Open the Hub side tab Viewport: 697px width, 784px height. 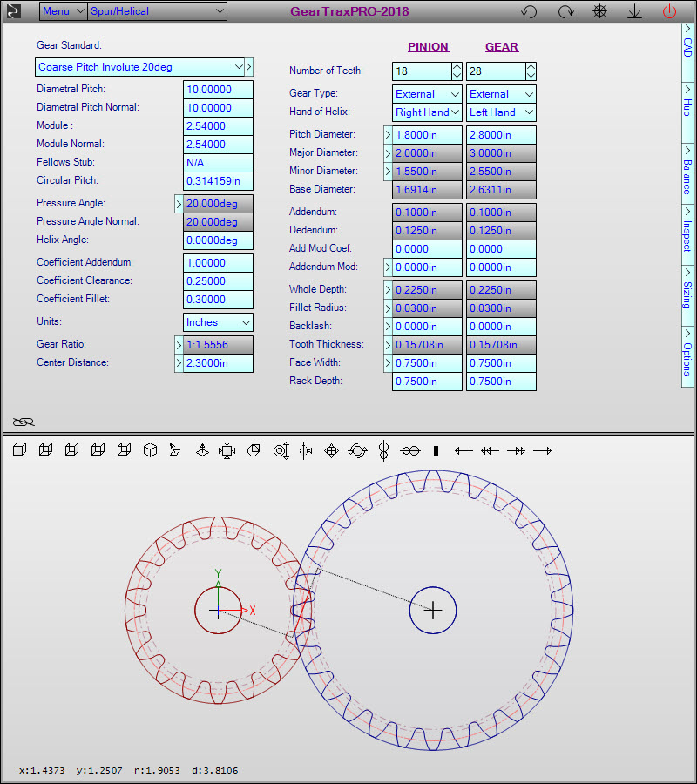click(x=687, y=107)
